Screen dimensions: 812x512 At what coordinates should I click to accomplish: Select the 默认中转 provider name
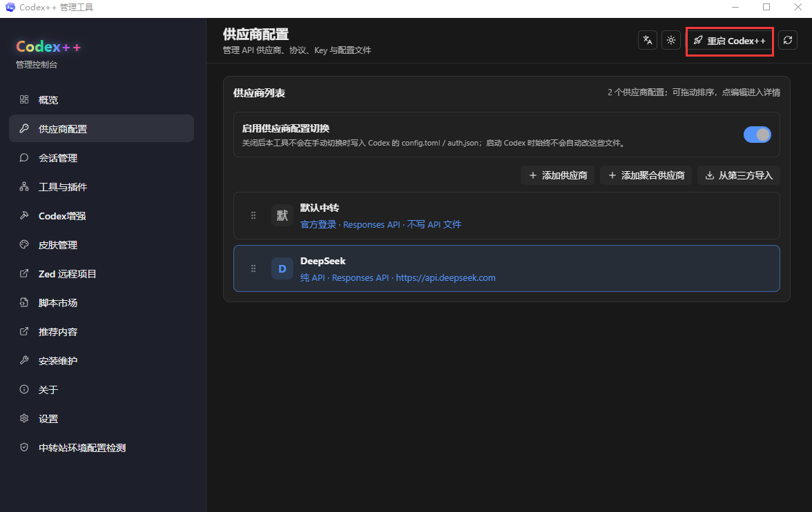pos(320,208)
